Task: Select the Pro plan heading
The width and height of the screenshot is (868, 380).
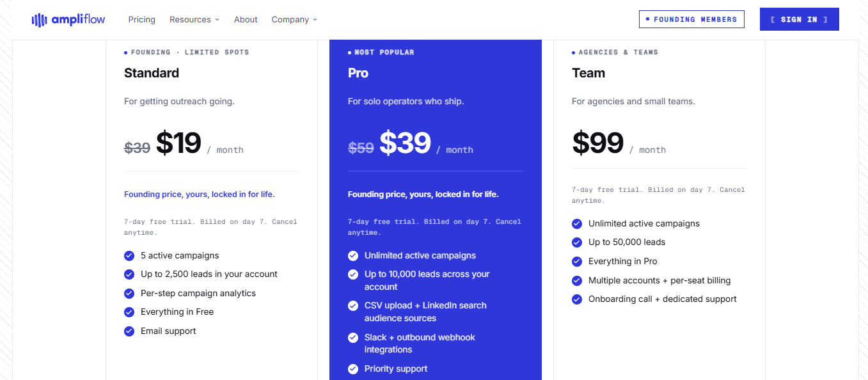Action: point(358,73)
